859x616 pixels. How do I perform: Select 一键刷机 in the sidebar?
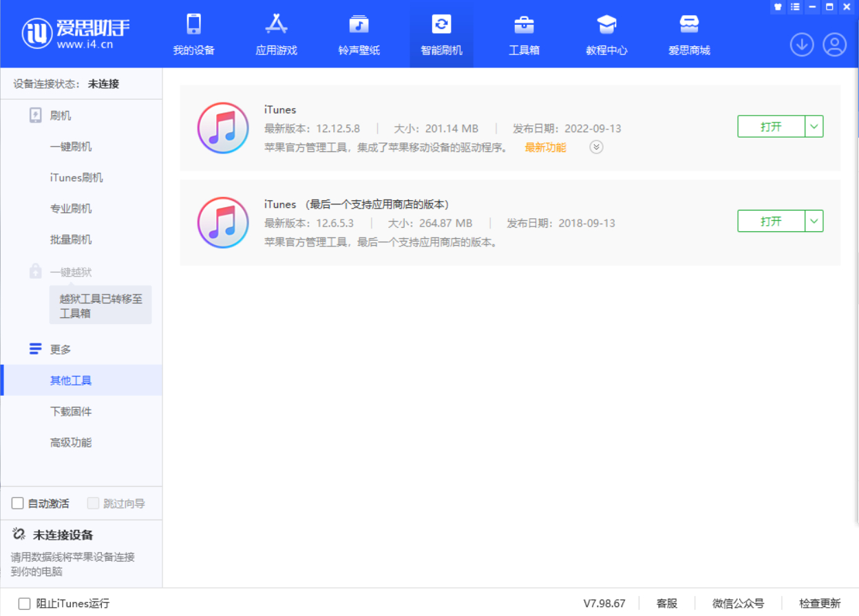[71, 147]
